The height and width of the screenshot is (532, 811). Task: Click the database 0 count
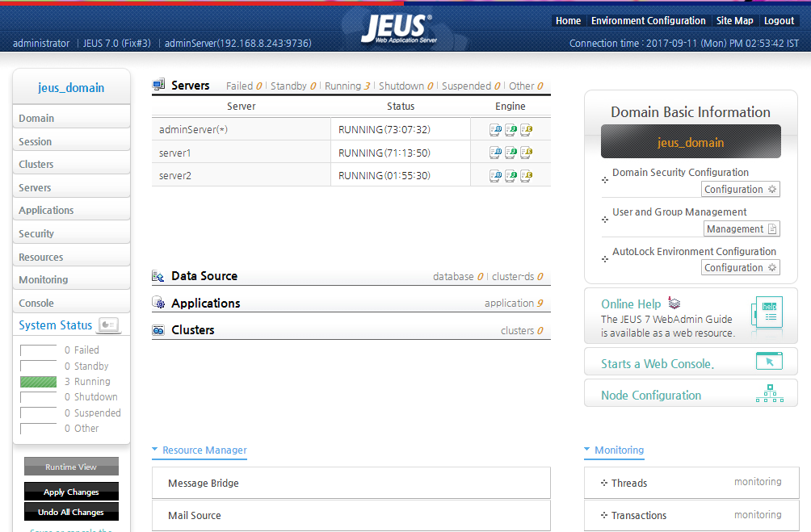458,277
